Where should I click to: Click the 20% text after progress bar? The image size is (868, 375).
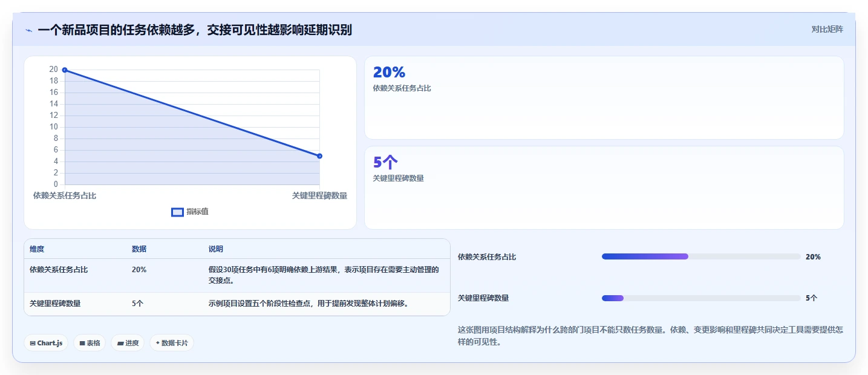point(813,257)
